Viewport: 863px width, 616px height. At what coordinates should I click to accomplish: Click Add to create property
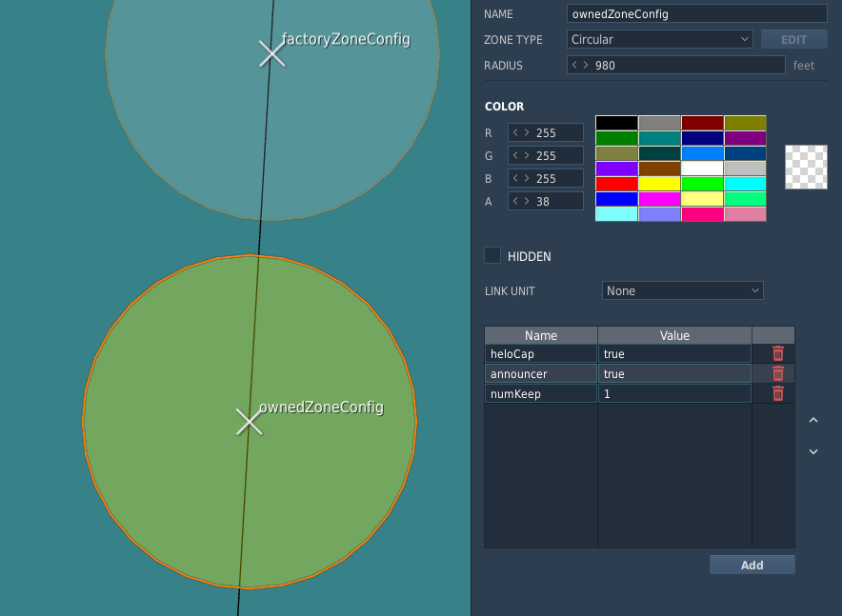point(752,565)
